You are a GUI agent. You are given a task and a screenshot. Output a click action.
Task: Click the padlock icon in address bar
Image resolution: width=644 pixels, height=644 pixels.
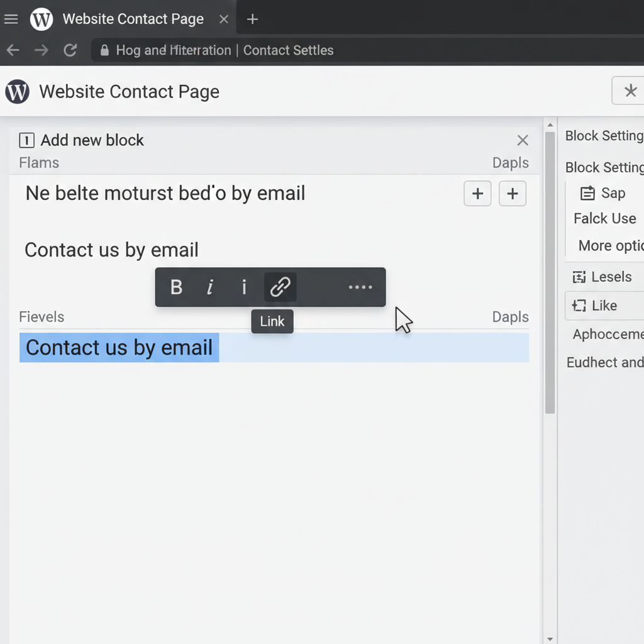click(x=104, y=50)
